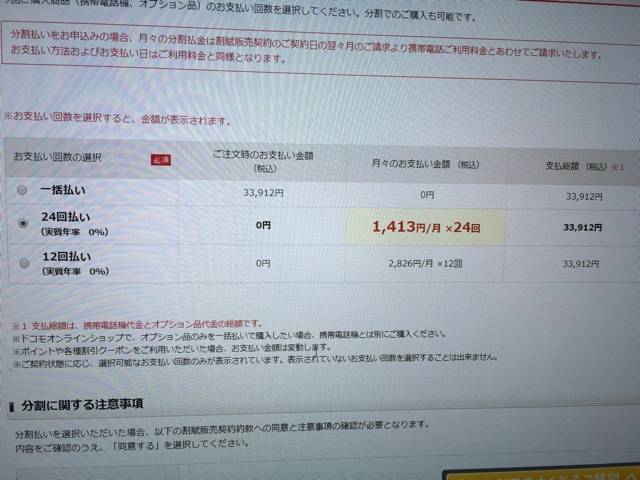Click the 33,912円 total in 12回払い row
The width and height of the screenshot is (640, 480).
[581, 264]
